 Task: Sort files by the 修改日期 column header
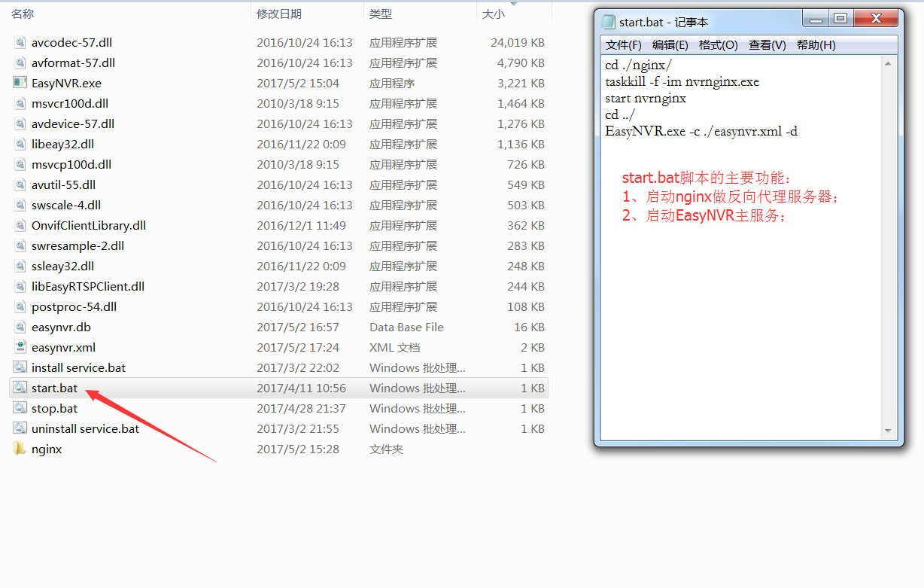click(x=279, y=14)
